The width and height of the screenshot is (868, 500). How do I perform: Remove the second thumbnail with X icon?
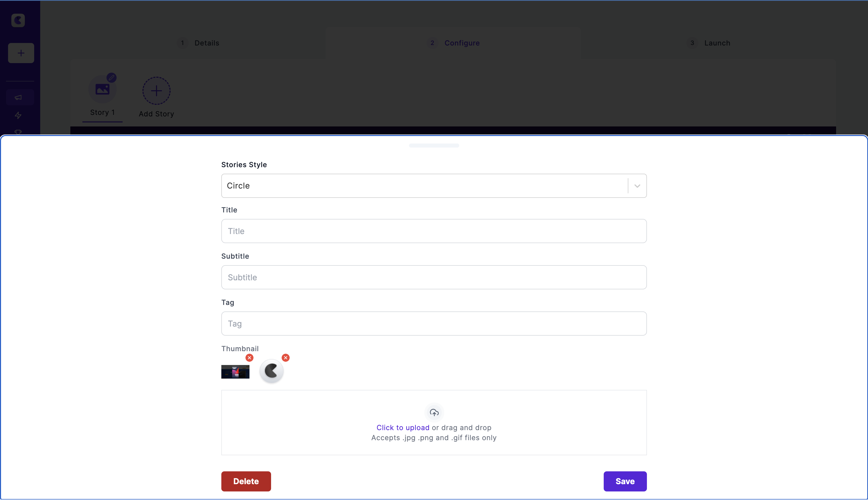pos(286,358)
